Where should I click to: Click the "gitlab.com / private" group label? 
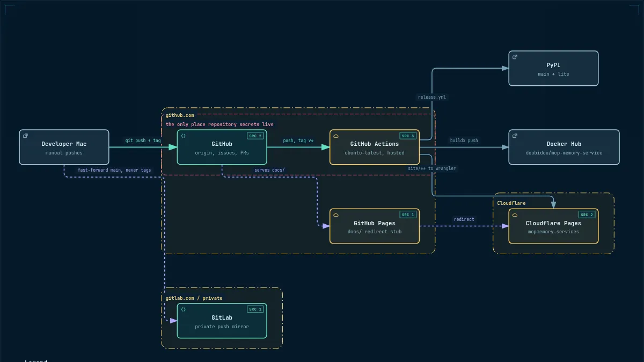coord(194,298)
